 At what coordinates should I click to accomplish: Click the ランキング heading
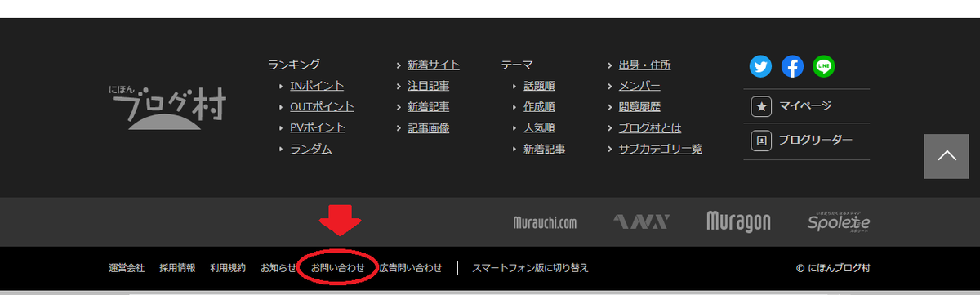tap(294, 65)
